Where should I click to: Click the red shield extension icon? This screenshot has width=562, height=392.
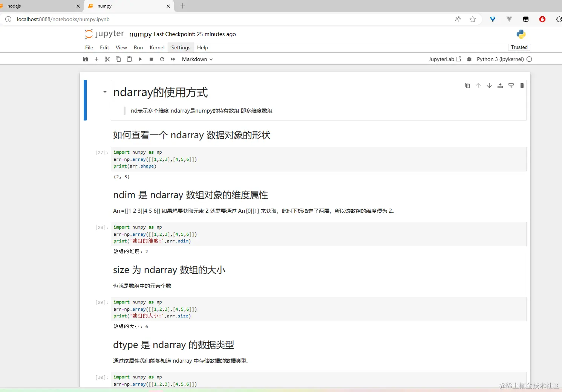point(542,19)
